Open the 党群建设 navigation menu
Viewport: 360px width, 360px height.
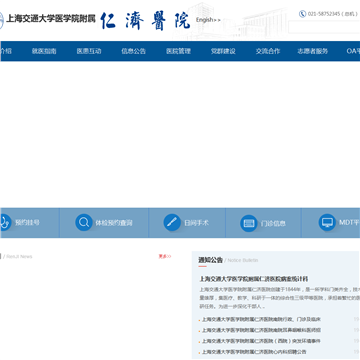pyautogui.click(x=223, y=51)
